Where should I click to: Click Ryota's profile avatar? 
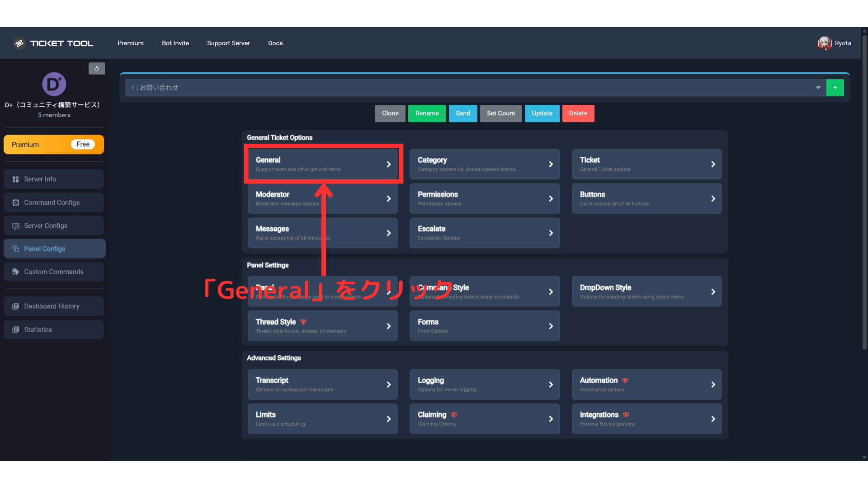[825, 43]
